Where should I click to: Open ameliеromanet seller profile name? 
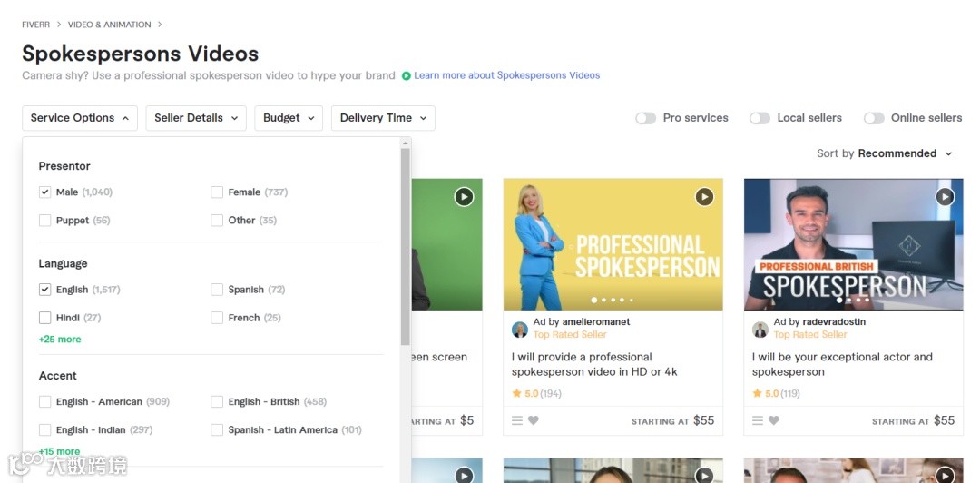(596, 321)
